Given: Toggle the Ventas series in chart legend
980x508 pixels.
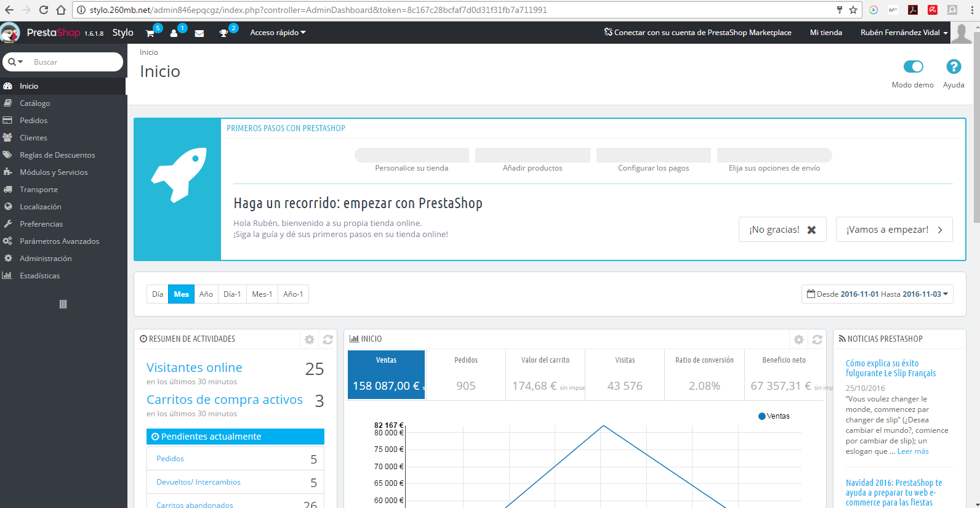Looking at the screenshot, I should point(774,416).
